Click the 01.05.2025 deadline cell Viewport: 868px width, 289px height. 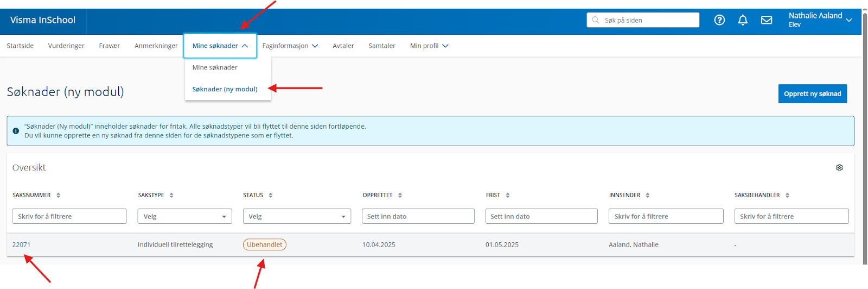(502, 244)
